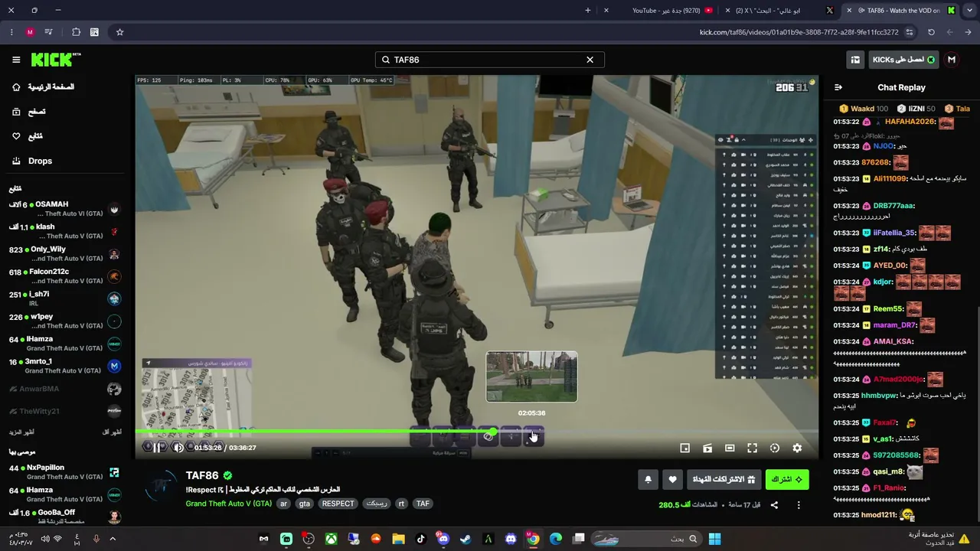Open Steam from the taskbar
The height and width of the screenshot is (551, 980).
pyautogui.click(x=465, y=539)
